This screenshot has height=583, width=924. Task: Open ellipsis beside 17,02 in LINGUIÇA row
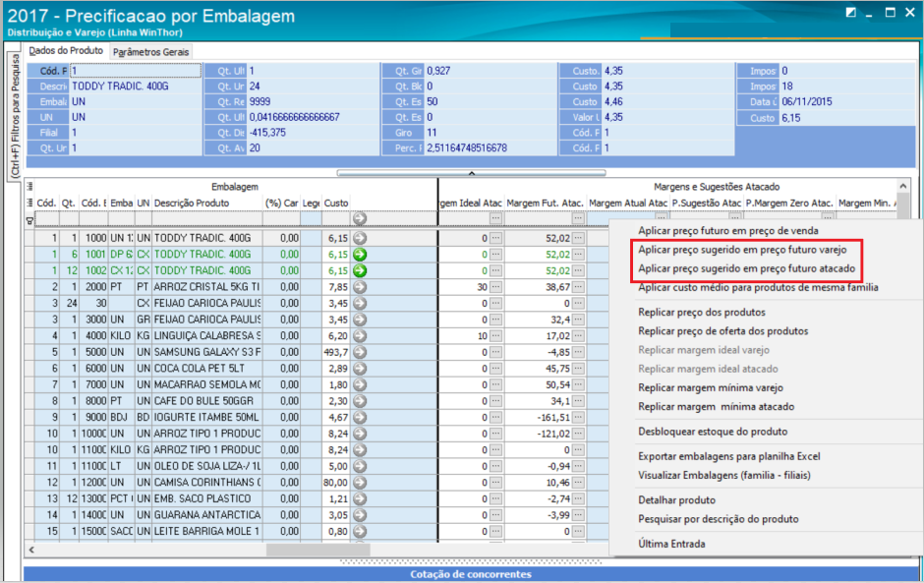coord(578,336)
